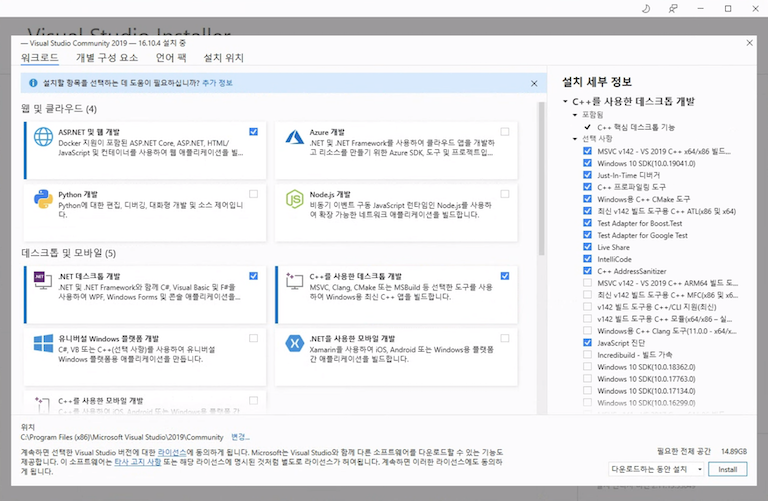Click the Xamarin mobile development icon
This screenshot has width=768, height=501.
tap(295, 343)
